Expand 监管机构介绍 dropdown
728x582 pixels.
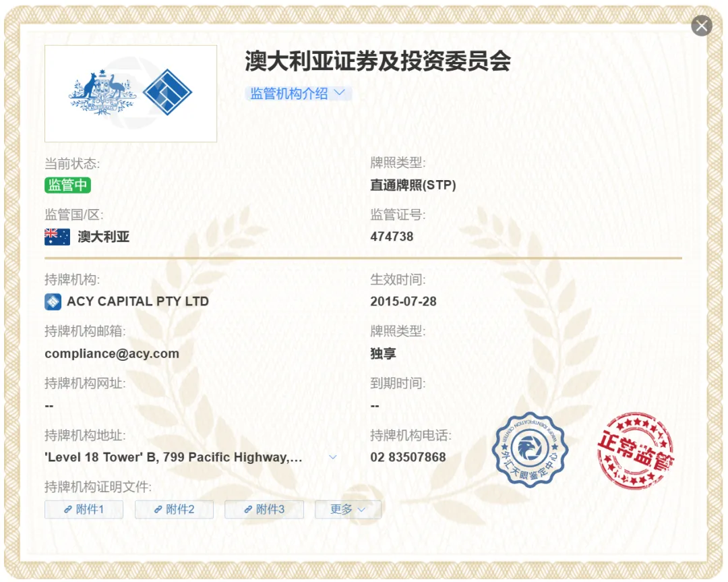tap(298, 94)
